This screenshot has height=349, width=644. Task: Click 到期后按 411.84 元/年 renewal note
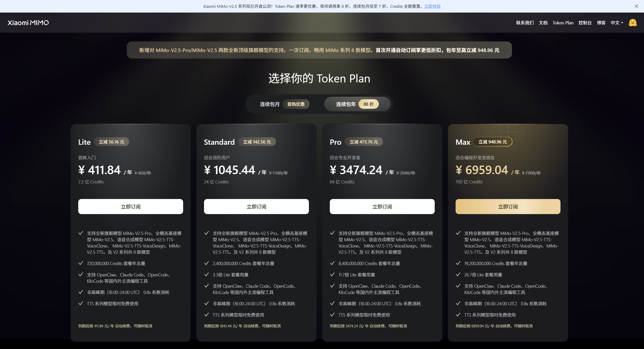coord(115,326)
